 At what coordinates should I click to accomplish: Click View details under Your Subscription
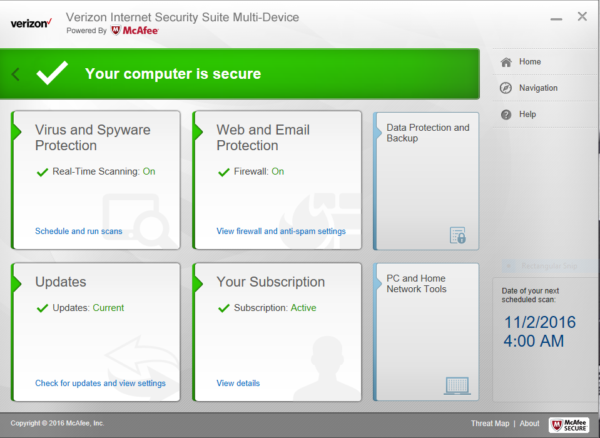tap(238, 383)
